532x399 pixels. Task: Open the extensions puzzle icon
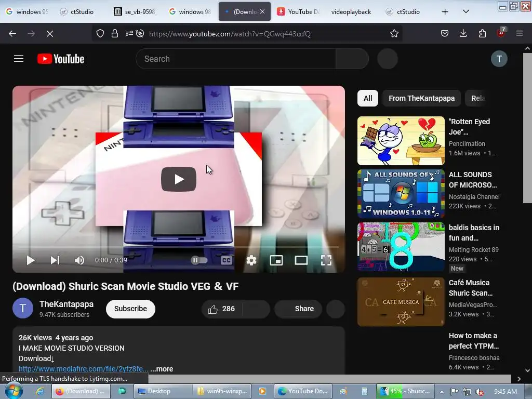click(482, 33)
